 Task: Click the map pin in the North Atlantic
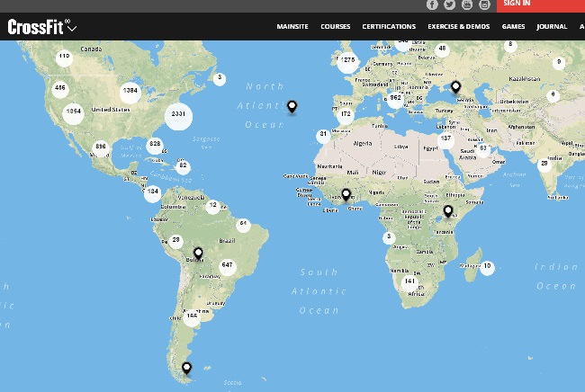(x=292, y=107)
